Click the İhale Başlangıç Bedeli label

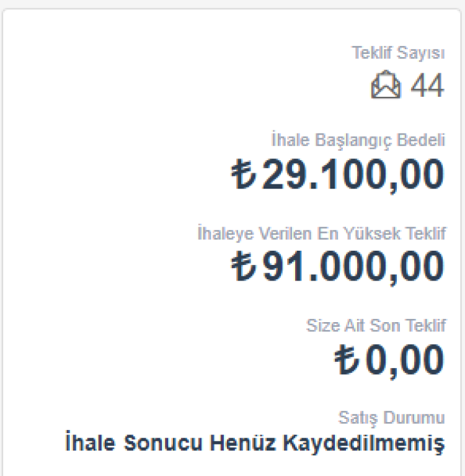pyautogui.click(x=358, y=141)
